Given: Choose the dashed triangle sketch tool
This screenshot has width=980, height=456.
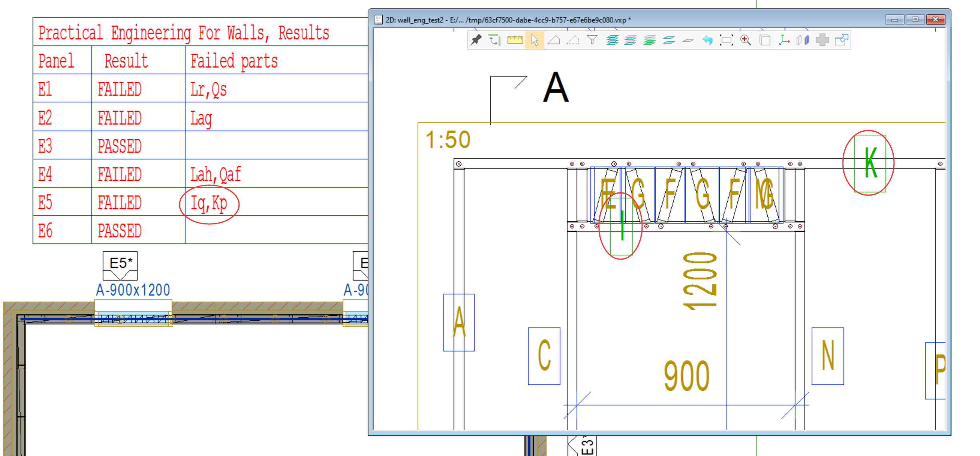Looking at the screenshot, I should [573, 40].
